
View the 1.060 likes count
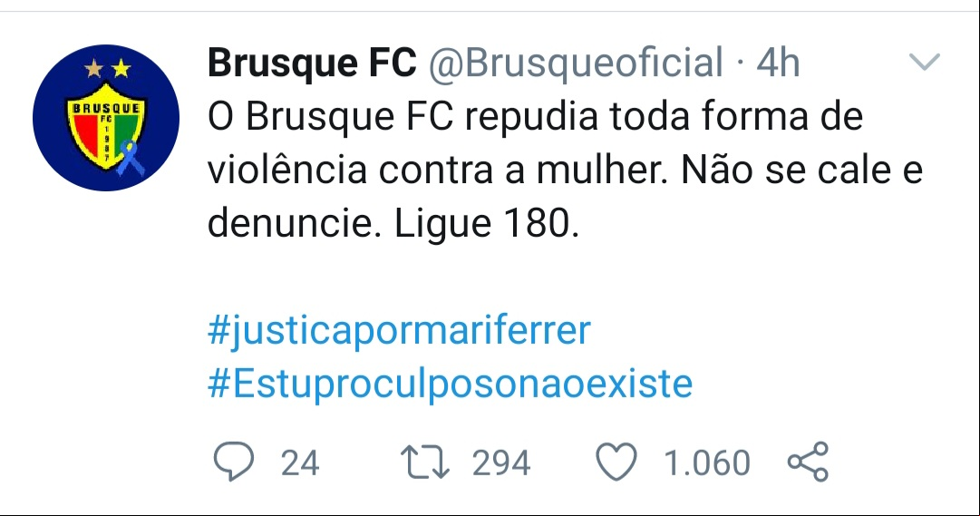(x=707, y=462)
